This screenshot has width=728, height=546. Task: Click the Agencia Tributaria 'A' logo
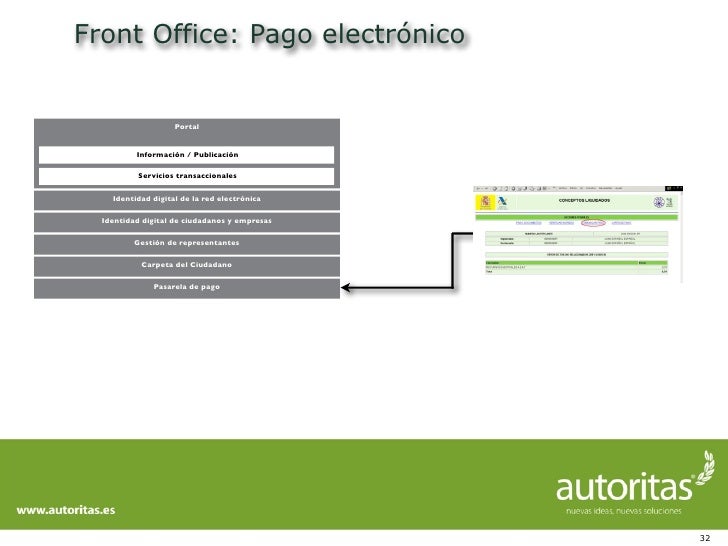[502, 202]
